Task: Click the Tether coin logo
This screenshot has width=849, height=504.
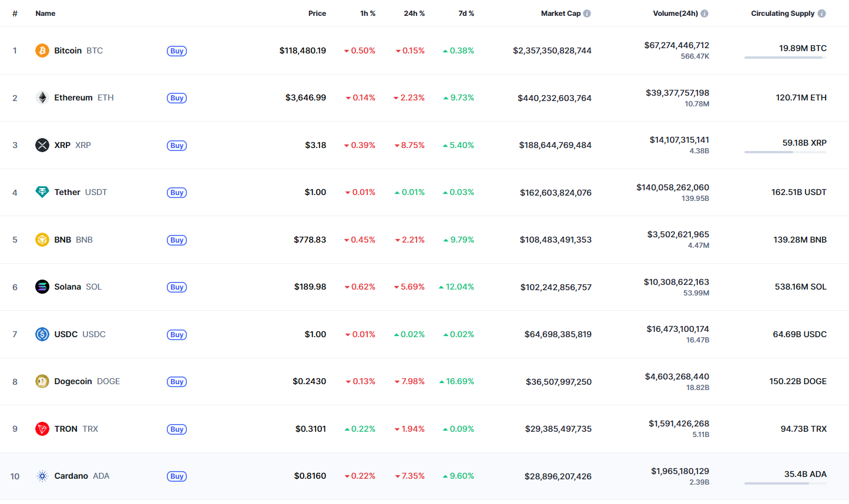Action: click(x=42, y=192)
